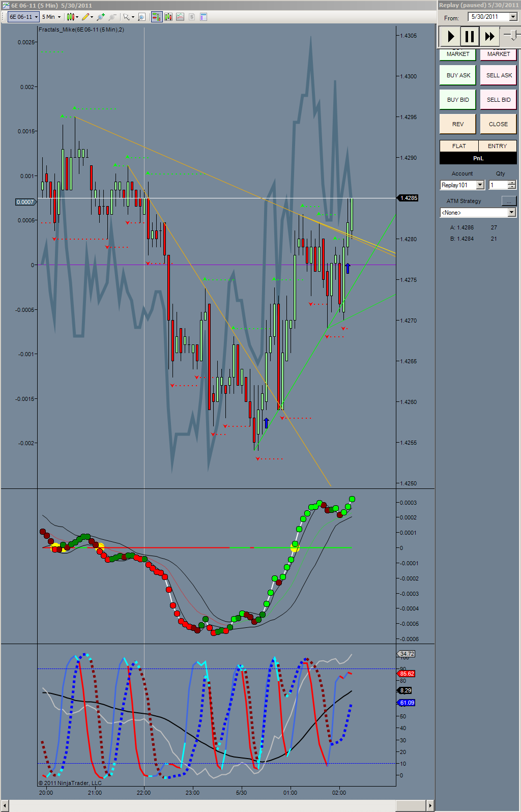Fast forward the replay

[489, 36]
